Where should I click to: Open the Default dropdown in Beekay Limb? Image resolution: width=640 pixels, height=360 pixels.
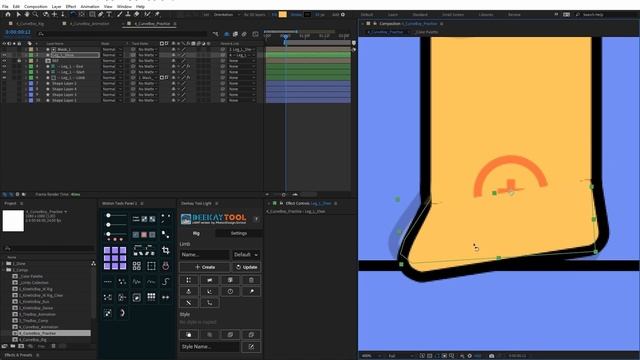click(246, 255)
